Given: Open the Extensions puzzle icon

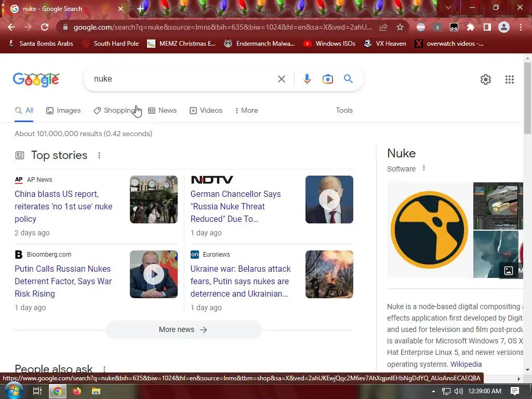Looking at the screenshot, I should point(471,27).
